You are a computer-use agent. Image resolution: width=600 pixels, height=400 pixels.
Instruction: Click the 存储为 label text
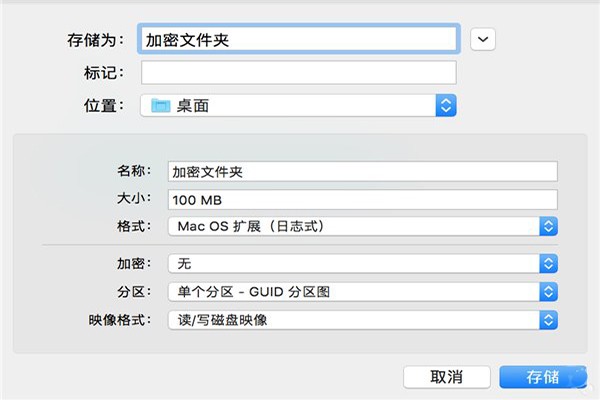click(x=95, y=40)
